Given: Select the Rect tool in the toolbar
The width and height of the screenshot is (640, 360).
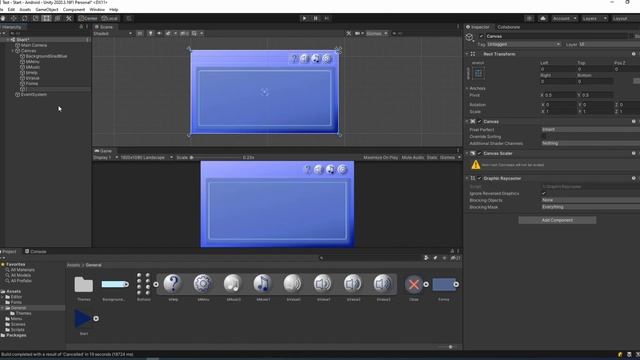Looking at the screenshot, I should pos(46,18).
